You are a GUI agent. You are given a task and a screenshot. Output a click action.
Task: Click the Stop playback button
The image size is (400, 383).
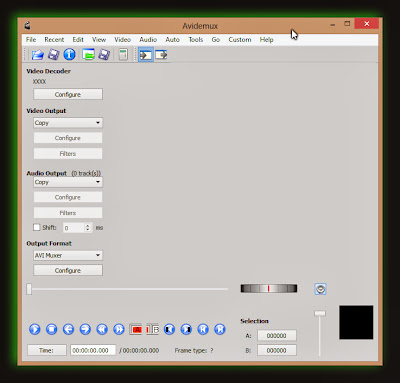(51, 329)
